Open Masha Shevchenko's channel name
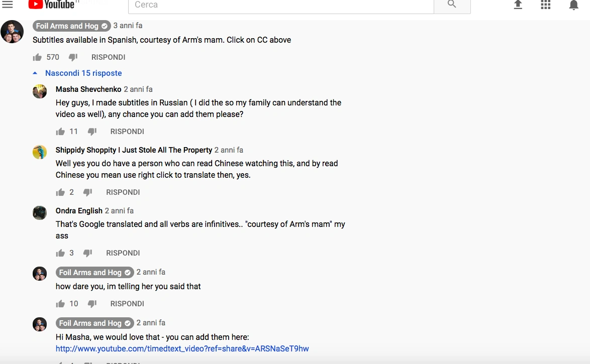 click(x=88, y=89)
